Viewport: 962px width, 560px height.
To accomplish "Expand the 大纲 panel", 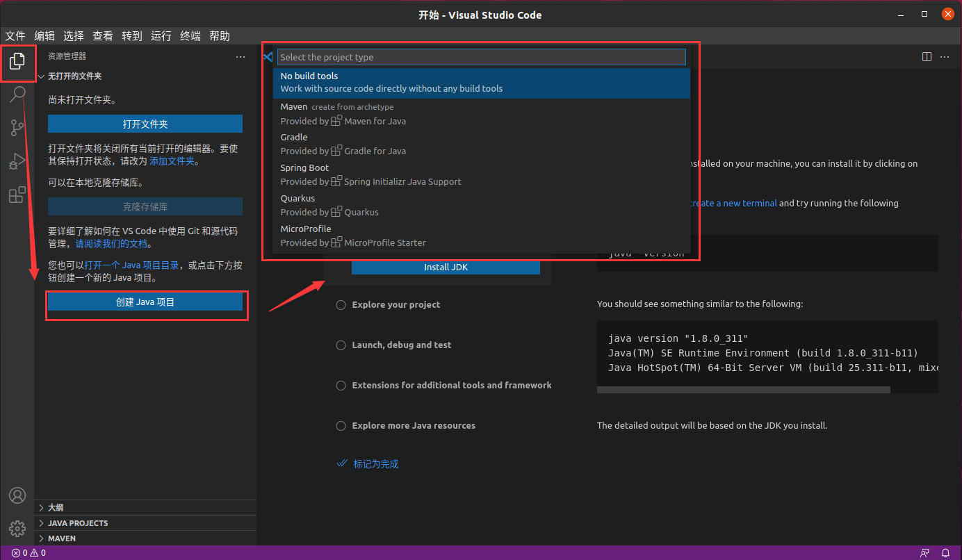I will (x=145, y=508).
